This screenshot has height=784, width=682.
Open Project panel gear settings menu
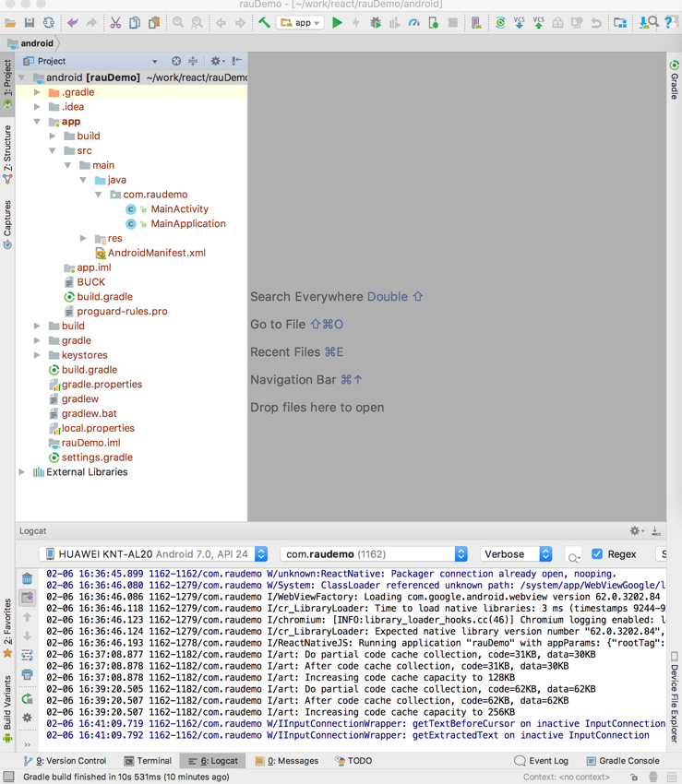(217, 61)
